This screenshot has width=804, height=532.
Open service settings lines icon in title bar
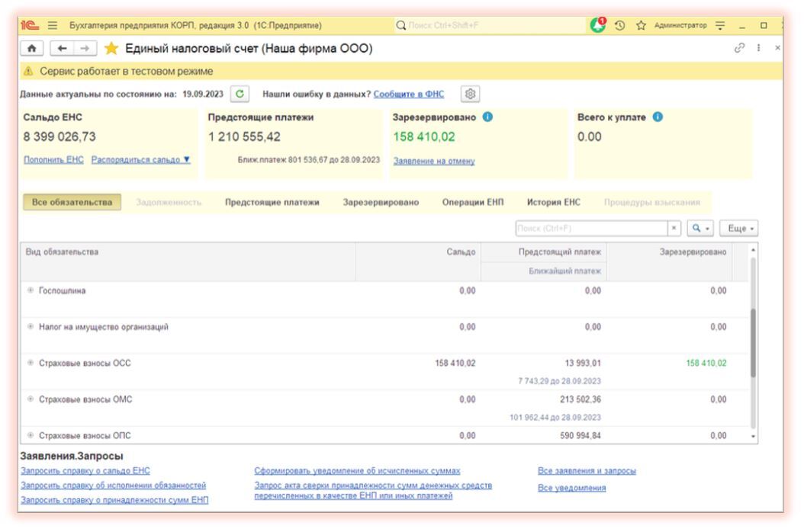click(720, 25)
